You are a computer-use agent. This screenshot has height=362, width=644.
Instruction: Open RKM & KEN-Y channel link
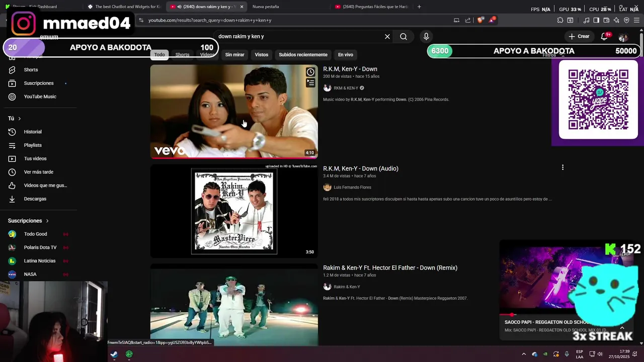[x=346, y=88]
